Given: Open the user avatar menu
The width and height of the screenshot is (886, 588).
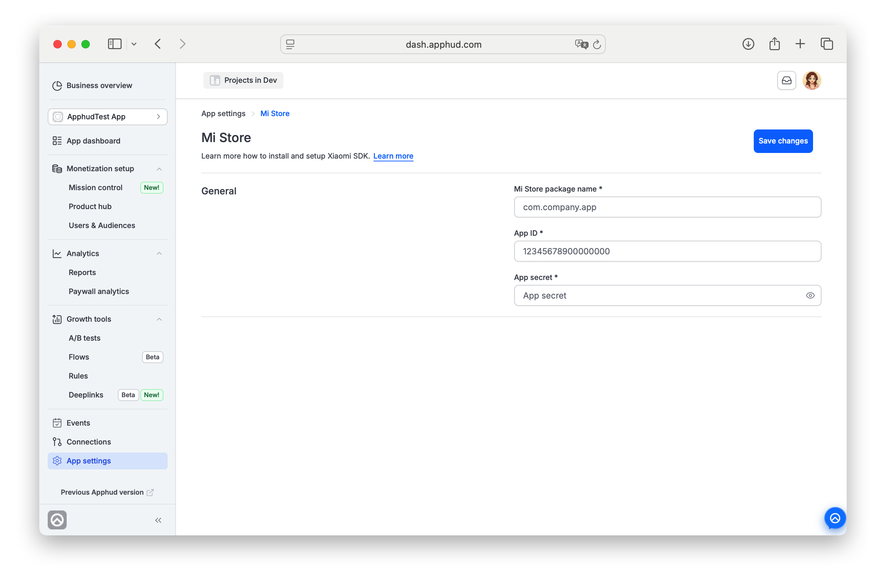Looking at the screenshot, I should coord(812,80).
